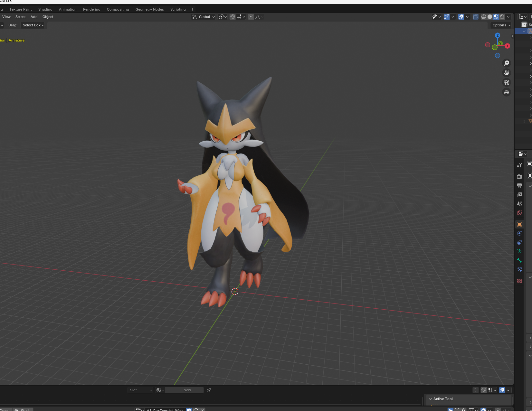The image size is (532, 411).
Task: Toggle the pin icon next to New
Action: (209, 390)
